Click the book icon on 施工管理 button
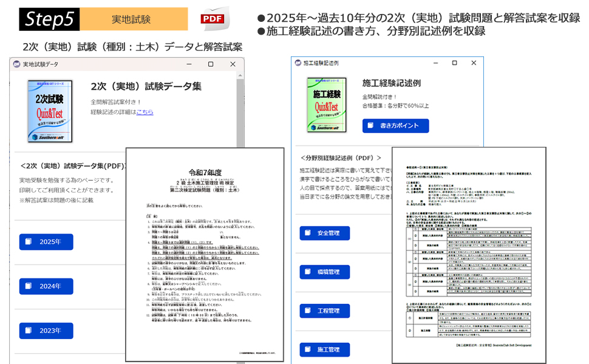Screen dimensions: 589x364 [308, 349]
